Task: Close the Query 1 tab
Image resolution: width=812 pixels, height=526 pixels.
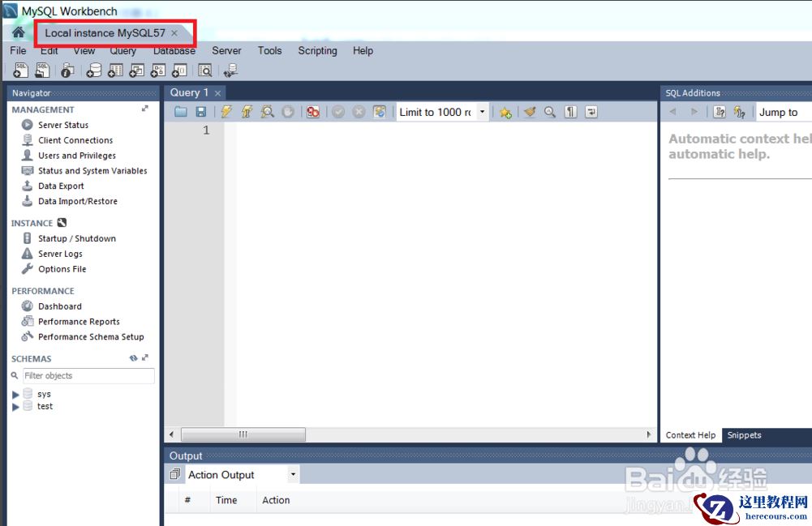Action: (218, 93)
